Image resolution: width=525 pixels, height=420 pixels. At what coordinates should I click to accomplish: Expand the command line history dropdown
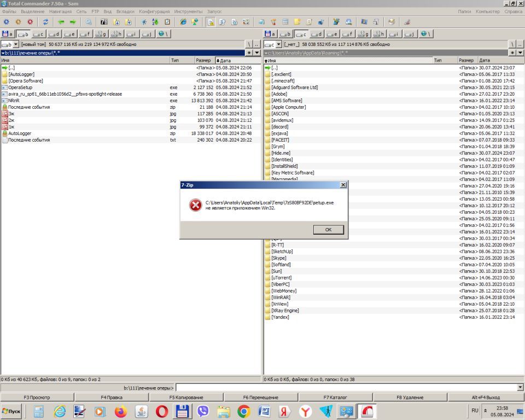pyautogui.click(x=520, y=387)
